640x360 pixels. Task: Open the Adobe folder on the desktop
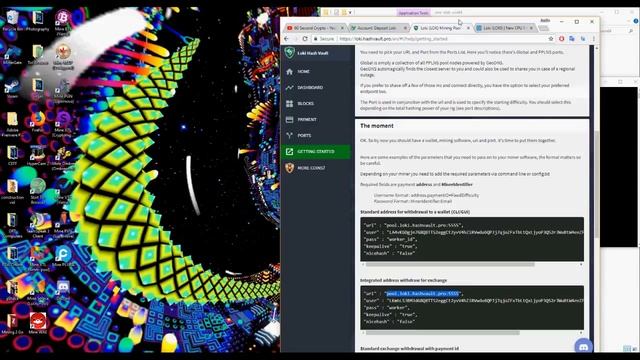[12, 124]
